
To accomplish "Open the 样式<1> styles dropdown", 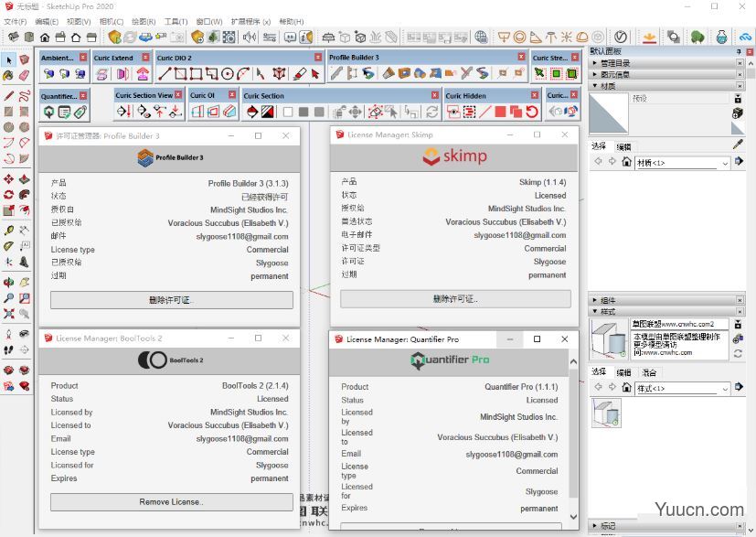I will [682, 388].
